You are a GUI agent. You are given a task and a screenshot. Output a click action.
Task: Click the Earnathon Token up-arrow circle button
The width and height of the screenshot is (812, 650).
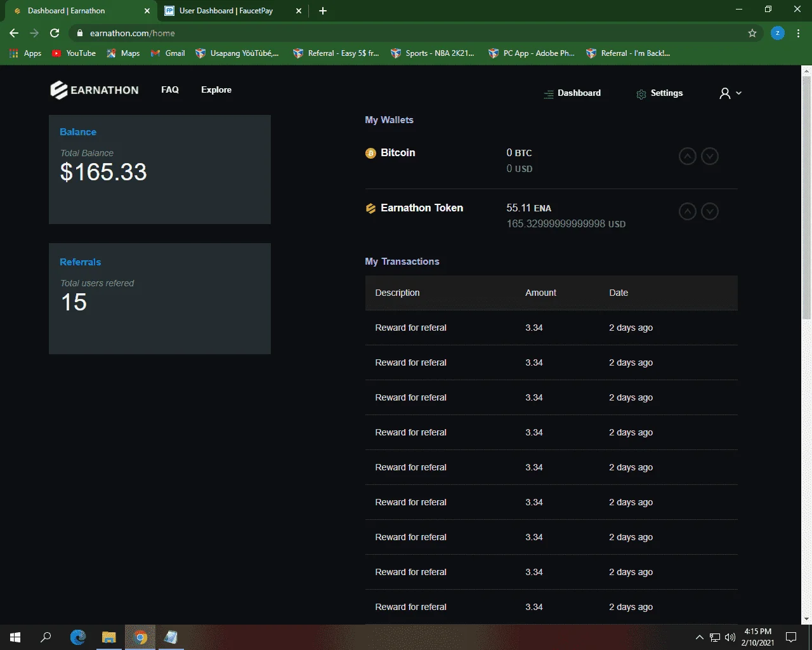(688, 211)
